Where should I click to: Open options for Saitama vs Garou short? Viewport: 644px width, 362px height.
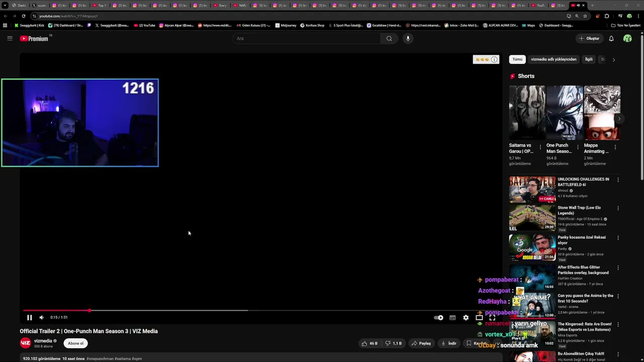tap(540, 147)
